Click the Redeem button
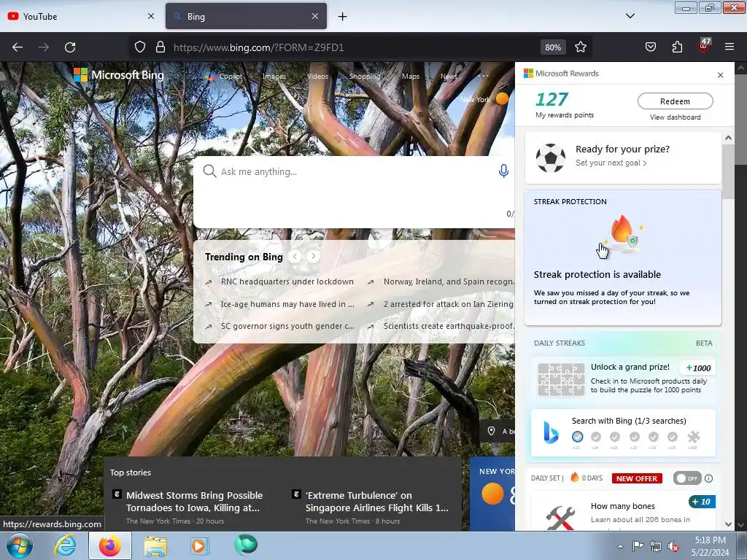 coord(675,101)
